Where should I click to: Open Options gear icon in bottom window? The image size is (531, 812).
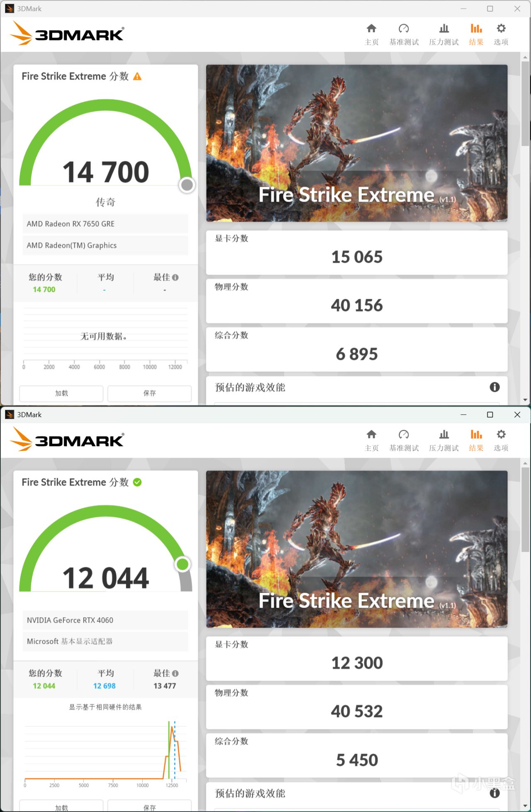501,434
